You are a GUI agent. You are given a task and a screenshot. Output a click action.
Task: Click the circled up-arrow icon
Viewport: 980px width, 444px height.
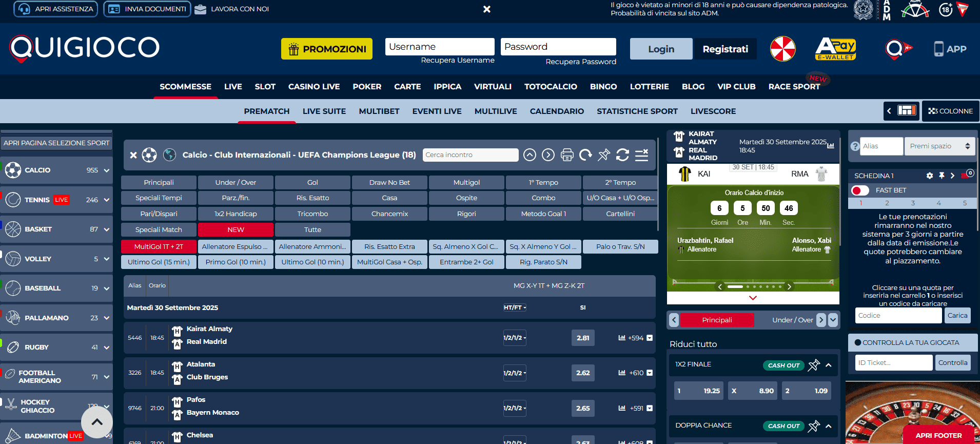click(x=530, y=155)
